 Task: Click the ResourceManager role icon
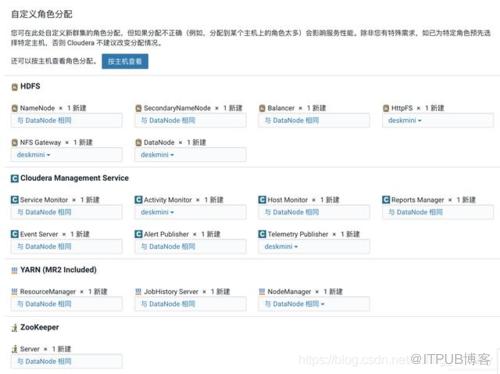tap(14, 292)
